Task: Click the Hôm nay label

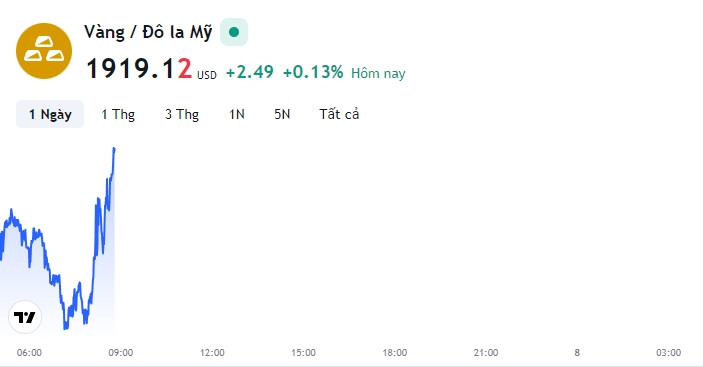Action: (x=378, y=73)
